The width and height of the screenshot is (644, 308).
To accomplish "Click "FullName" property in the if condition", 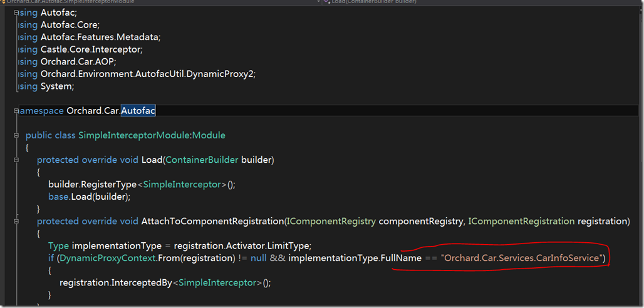I will (x=402, y=259).
